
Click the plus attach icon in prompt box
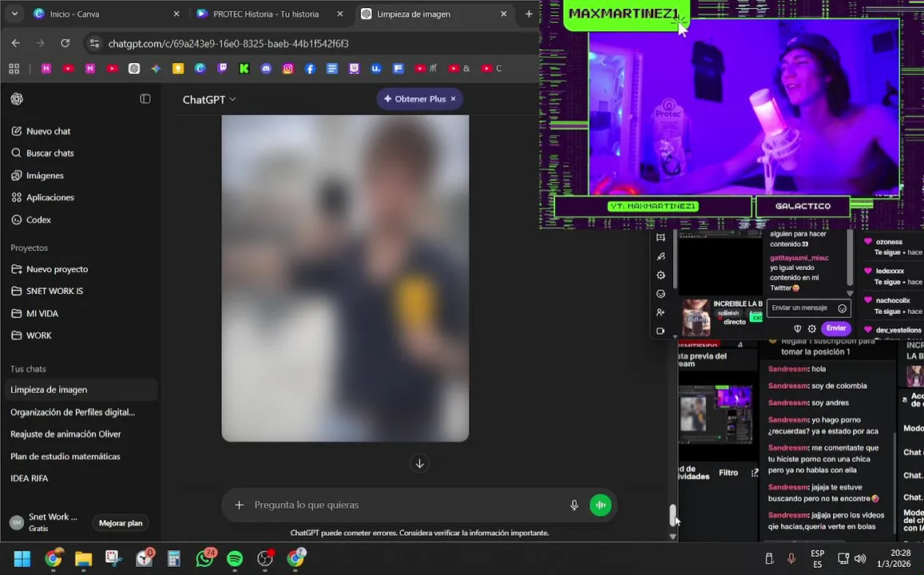coord(240,505)
